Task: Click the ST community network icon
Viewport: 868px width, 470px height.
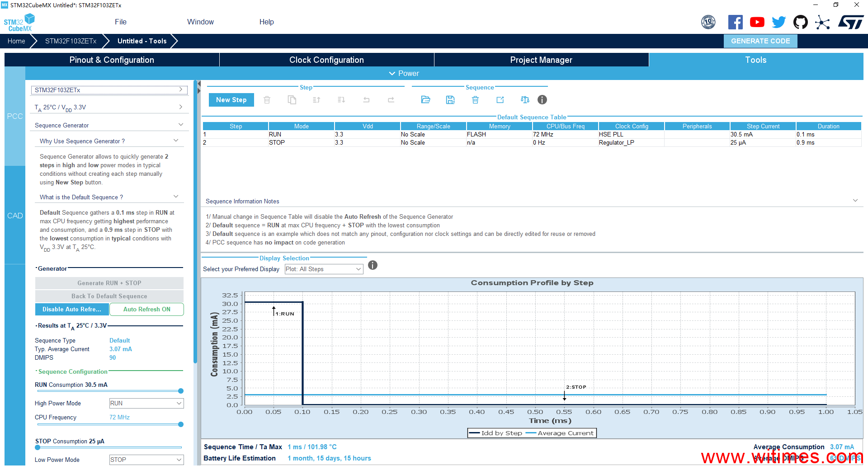Action: coord(822,22)
